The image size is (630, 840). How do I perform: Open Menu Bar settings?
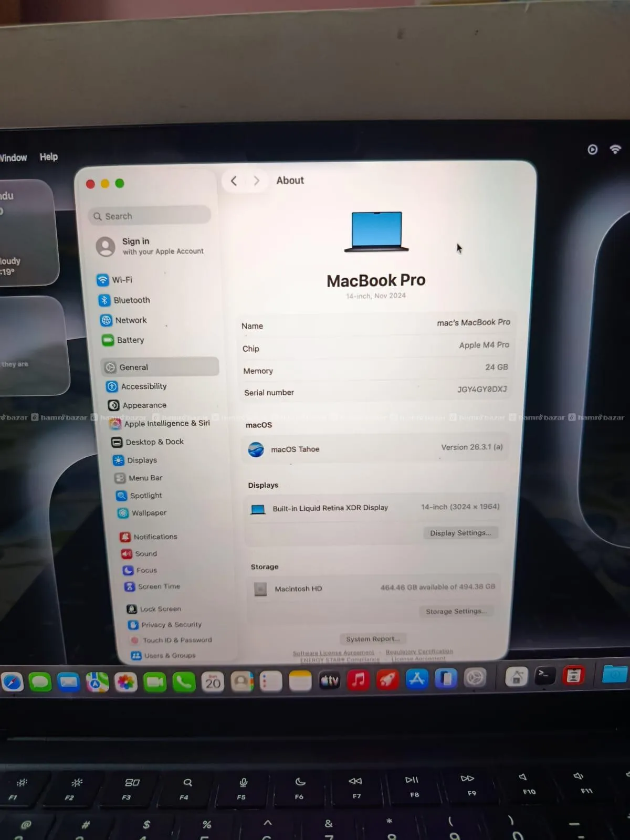[139, 478]
